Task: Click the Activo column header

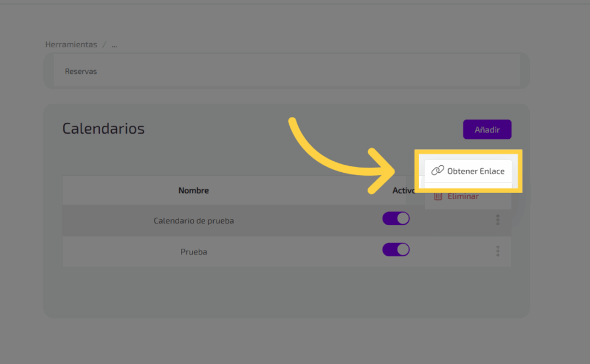Action: click(x=403, y=190)
